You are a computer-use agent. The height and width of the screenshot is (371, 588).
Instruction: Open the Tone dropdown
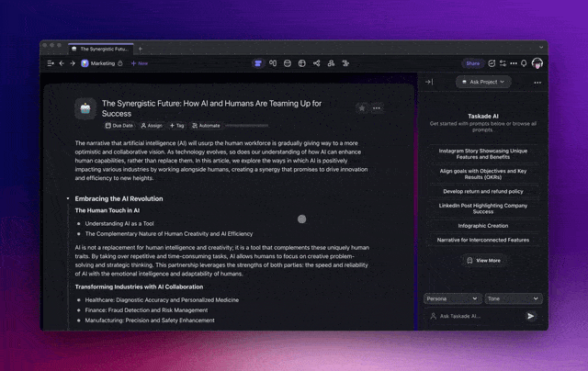[514, 298]
